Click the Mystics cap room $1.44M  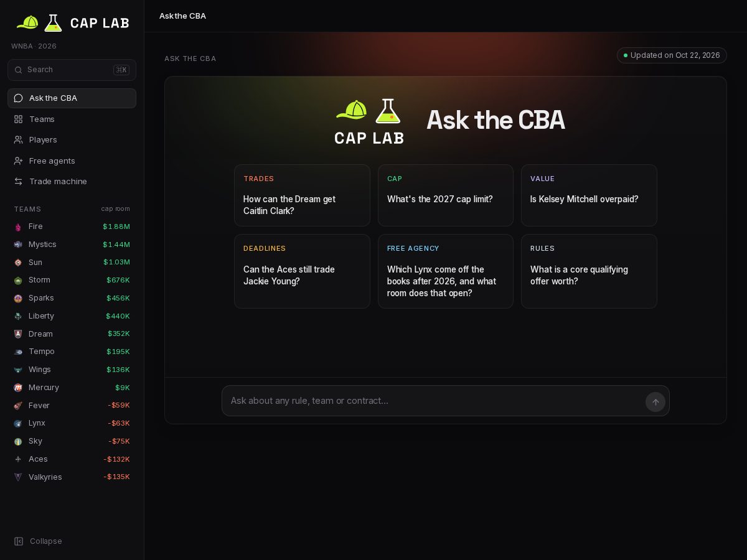click(116, 245)
